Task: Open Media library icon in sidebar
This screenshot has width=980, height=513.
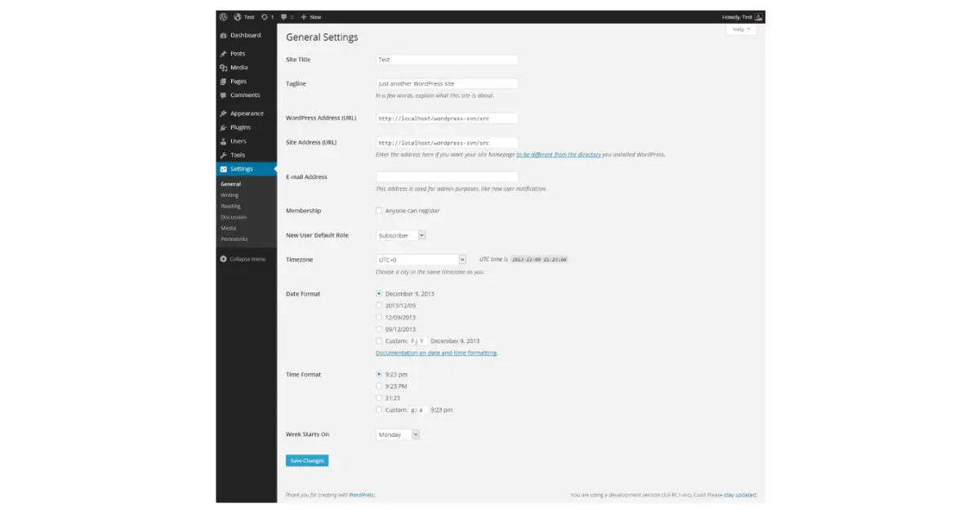Action: (223, 68)
